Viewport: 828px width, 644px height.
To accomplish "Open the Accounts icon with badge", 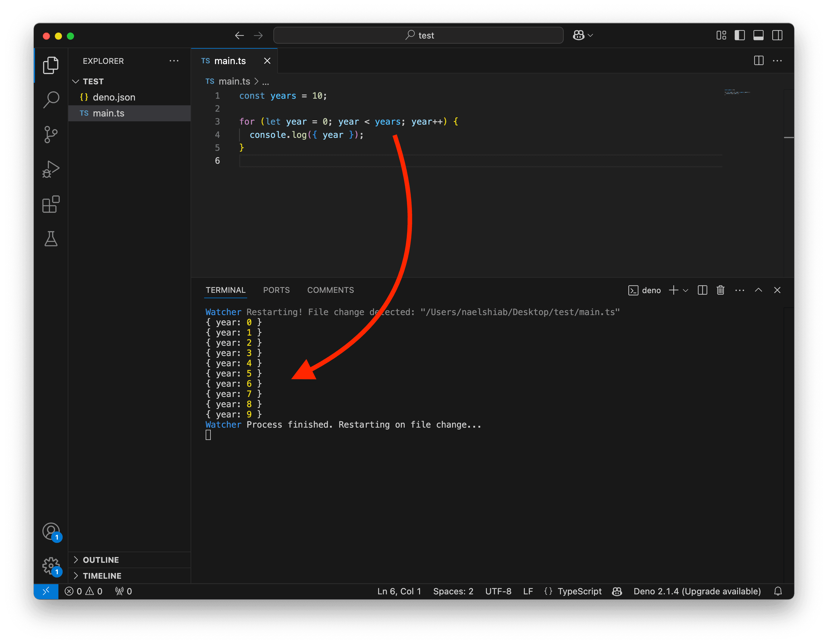I will point(51,532).
